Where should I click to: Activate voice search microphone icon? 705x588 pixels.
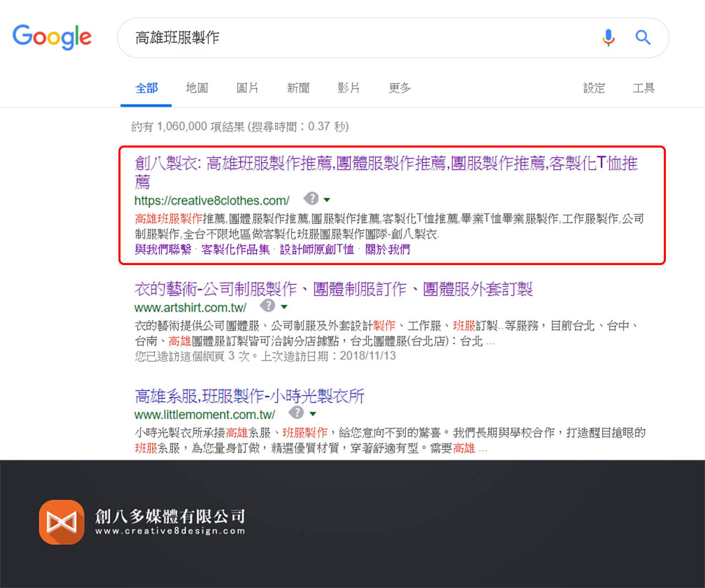coord(608,37)
